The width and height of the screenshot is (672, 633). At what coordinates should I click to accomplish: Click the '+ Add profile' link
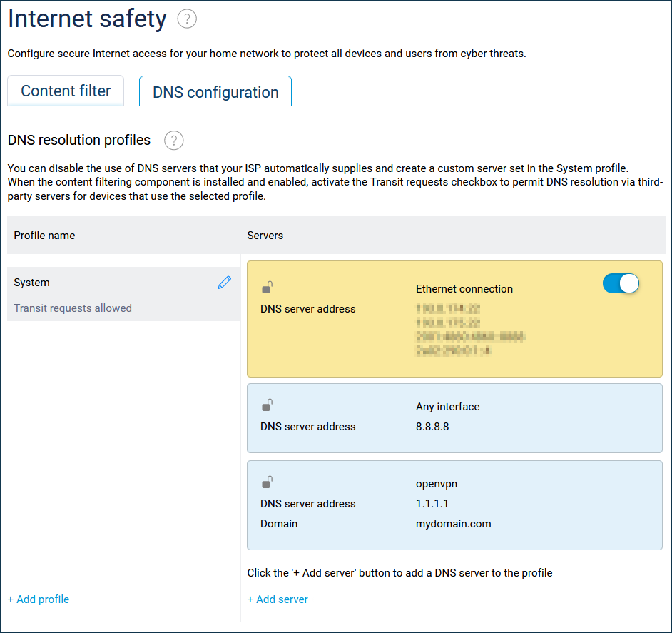click(x=39, y=599)
